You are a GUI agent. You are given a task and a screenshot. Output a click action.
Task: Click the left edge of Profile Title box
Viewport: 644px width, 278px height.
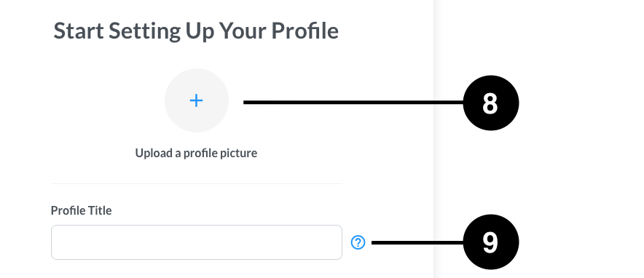tap(52, 242)
